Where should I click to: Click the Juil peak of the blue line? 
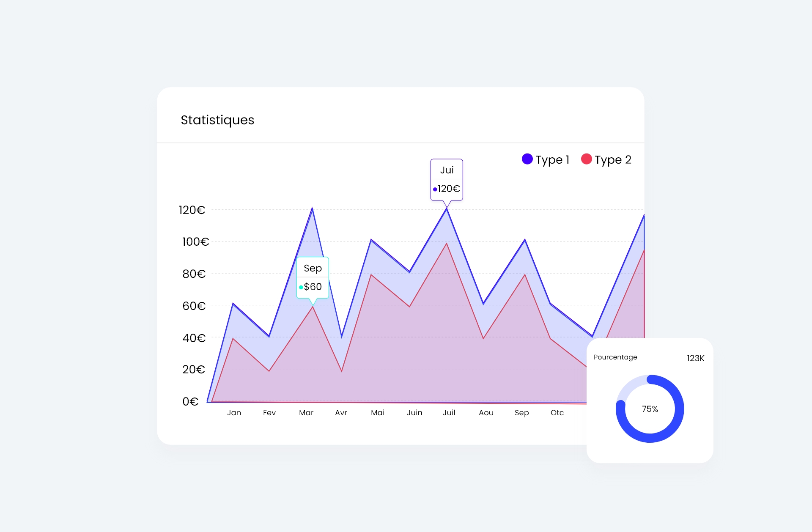coord(447,209)
